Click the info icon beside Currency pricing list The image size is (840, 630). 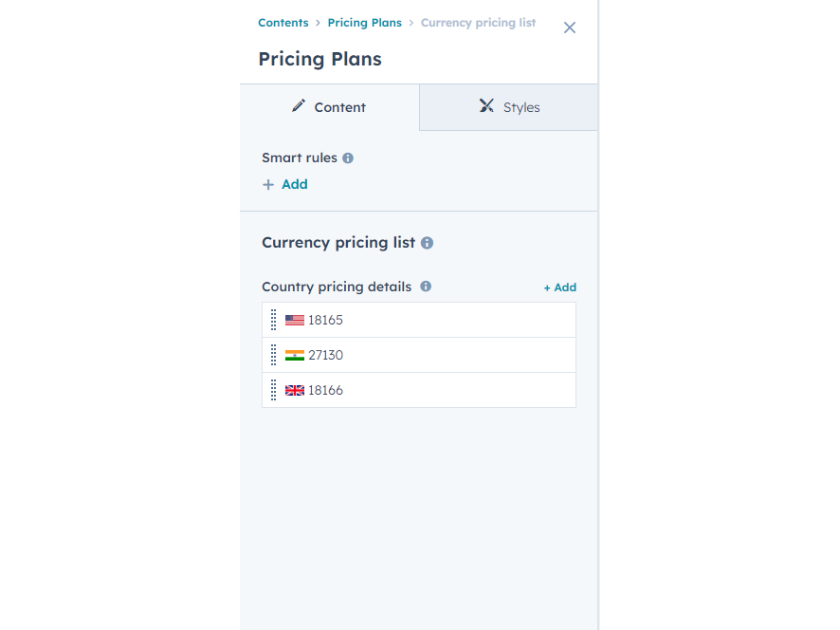(x=427, y=243)
